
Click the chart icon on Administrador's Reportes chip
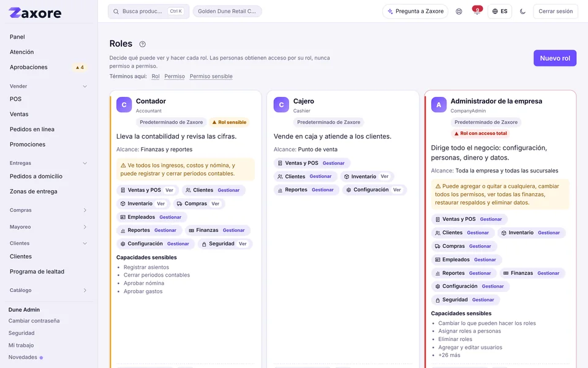(437, 274)
